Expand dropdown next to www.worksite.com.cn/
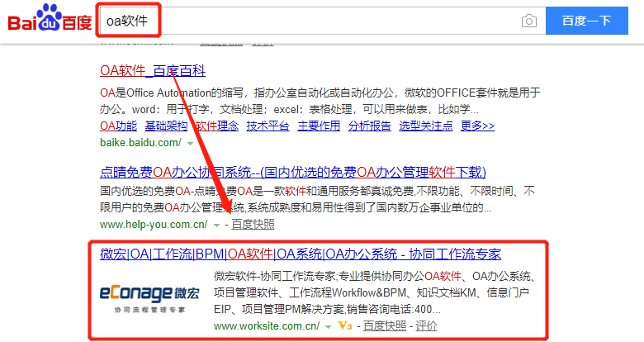The height and width of the screenshot is (342, 644). point(328,327)
